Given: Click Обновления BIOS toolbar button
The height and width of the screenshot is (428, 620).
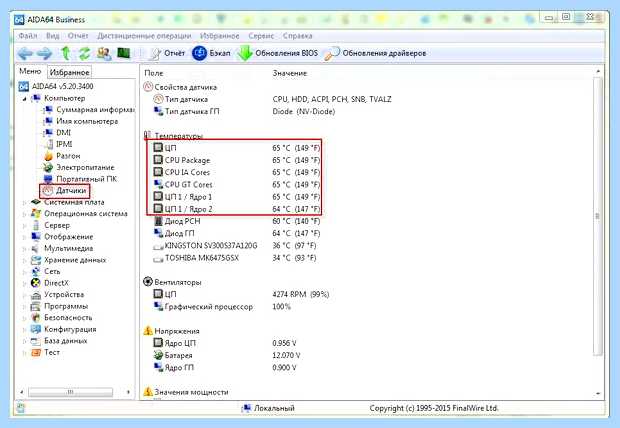Looking at the screenshot, I should [278, 53].
